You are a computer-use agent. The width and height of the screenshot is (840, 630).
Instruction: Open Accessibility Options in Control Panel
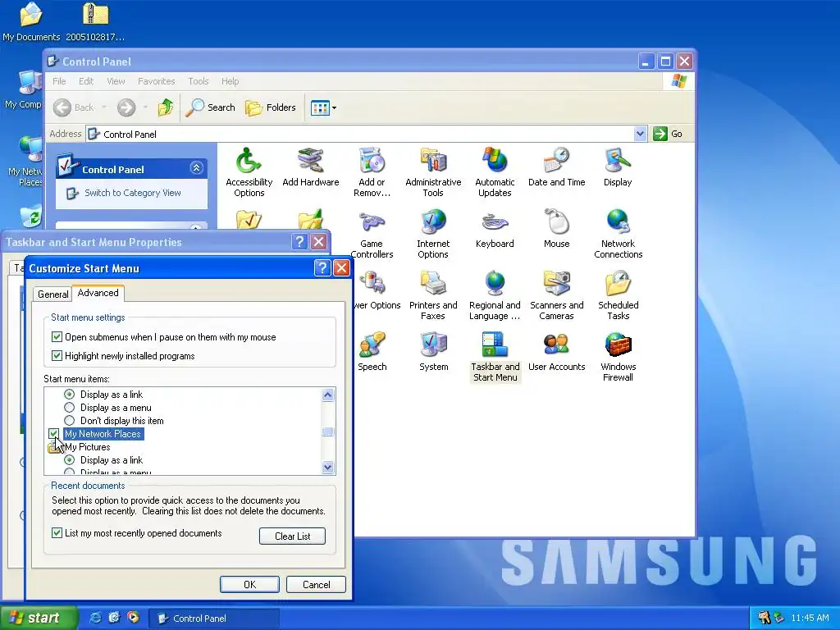click(x=249, y=172)
